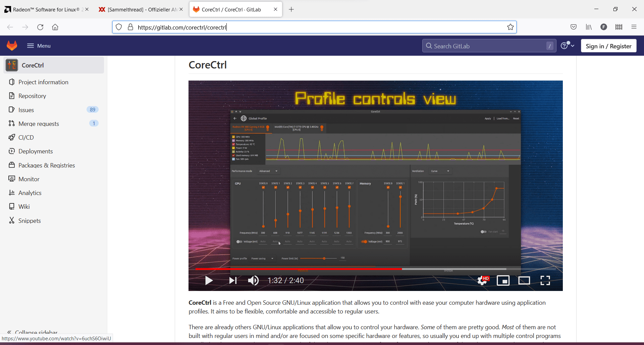Open the CoreCtrl project avatar link
644x345 pixels.
pos(12,65)
